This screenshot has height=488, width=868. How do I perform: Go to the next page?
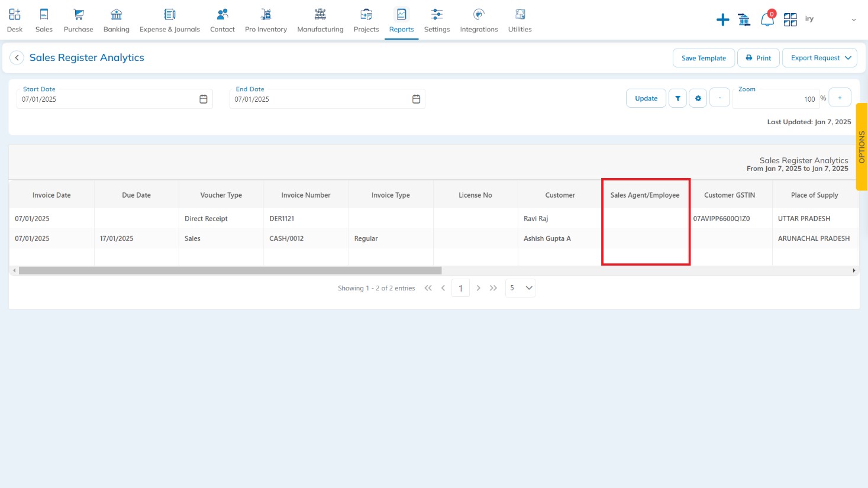(478, 288)
